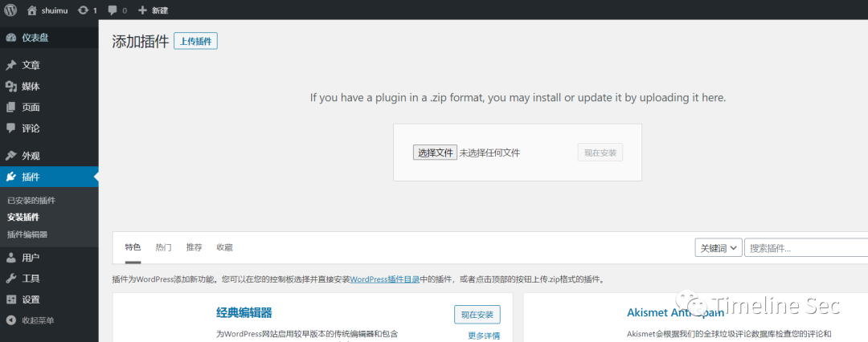
Task: Open the 关键词 search type dropdown
Action: [719, 248]
